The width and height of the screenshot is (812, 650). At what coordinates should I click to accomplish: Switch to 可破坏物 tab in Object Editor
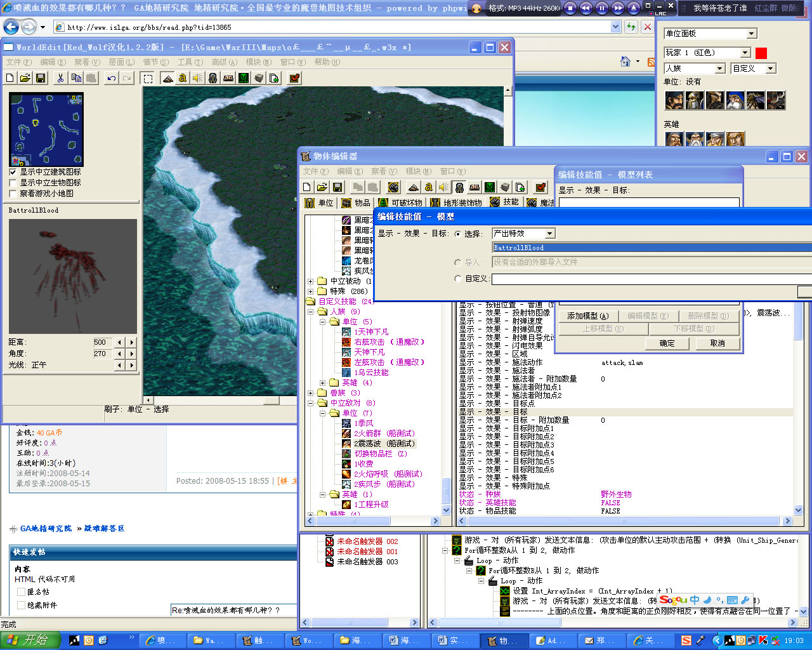(x=400, y=202)
